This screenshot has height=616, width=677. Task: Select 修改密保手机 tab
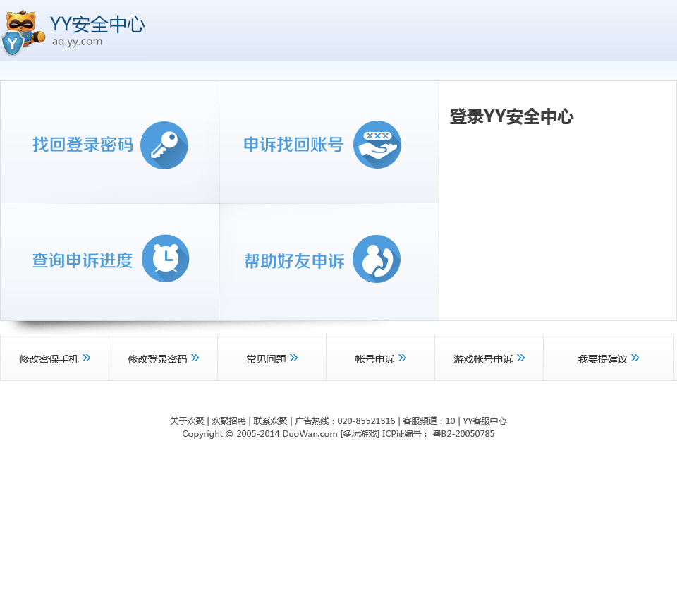(54, 358)
